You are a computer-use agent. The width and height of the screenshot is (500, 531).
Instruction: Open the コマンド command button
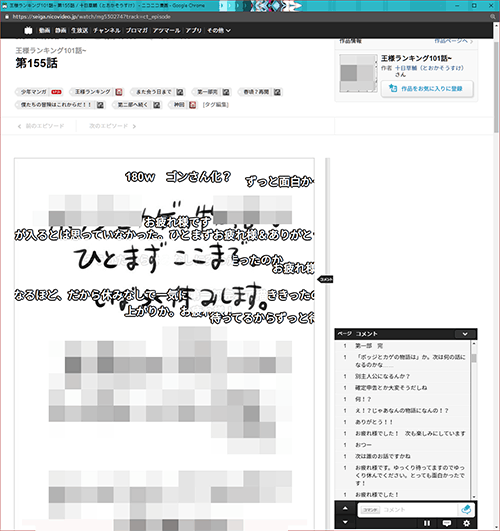[370, 510]
